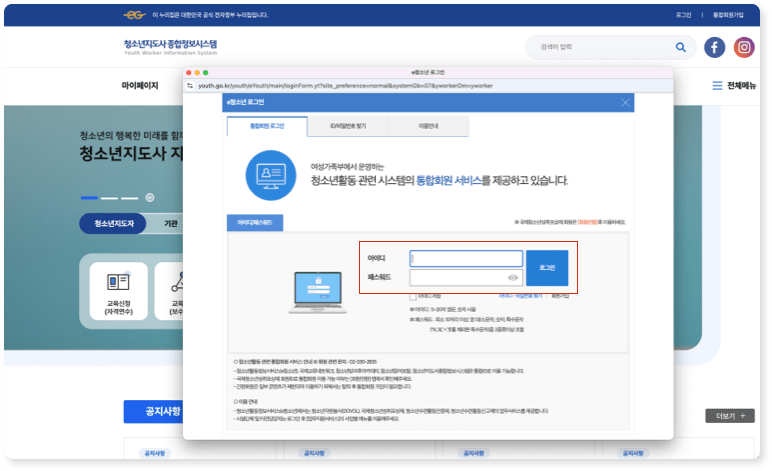Click the site info icon in address bar
Viewport: 772px width, 471px height.
(x=190, y=86)
